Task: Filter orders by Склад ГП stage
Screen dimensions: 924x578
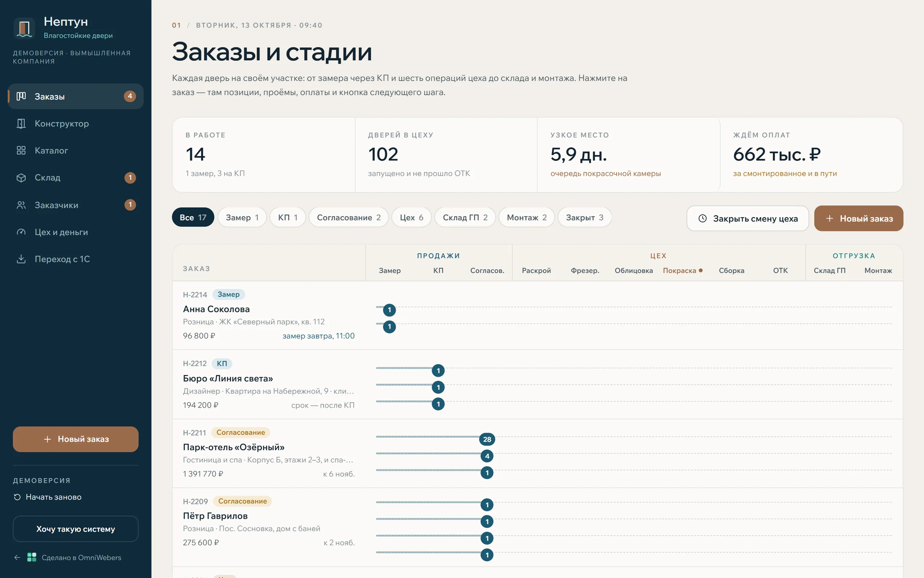Action: (x=465, y=217)
